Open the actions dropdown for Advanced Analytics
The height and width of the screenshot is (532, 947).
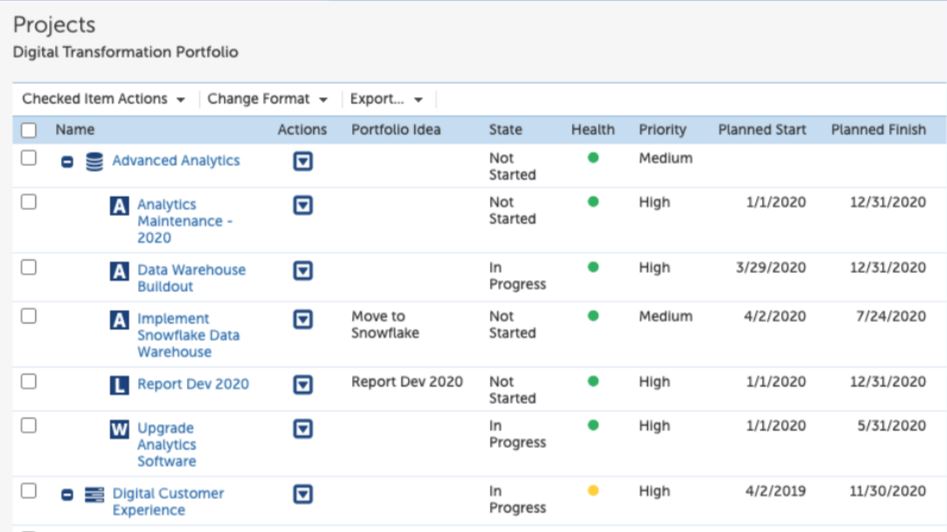[x=303, y=161]
